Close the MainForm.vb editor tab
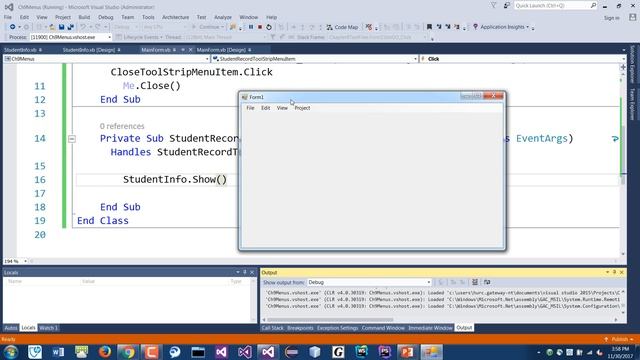Screen dimensions: 640x360 coord(191,50)
